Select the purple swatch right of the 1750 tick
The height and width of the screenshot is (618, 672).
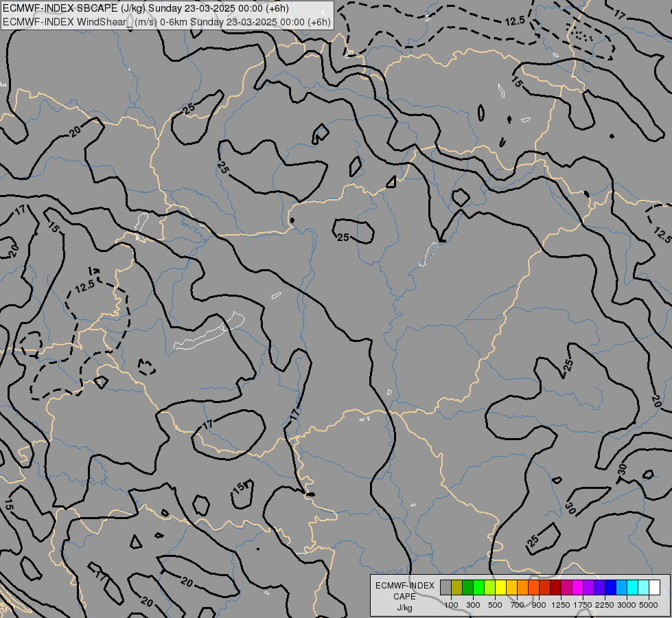pos(588,588)
